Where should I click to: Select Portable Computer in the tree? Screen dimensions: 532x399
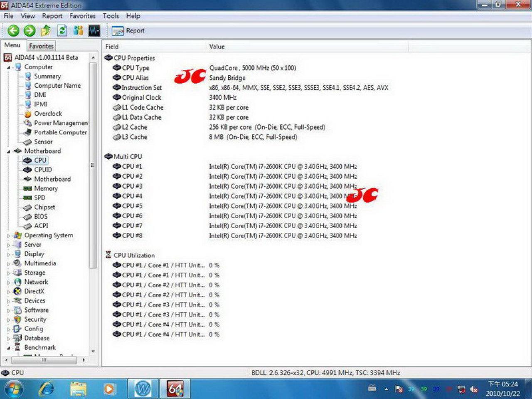(x=60, y=132)
